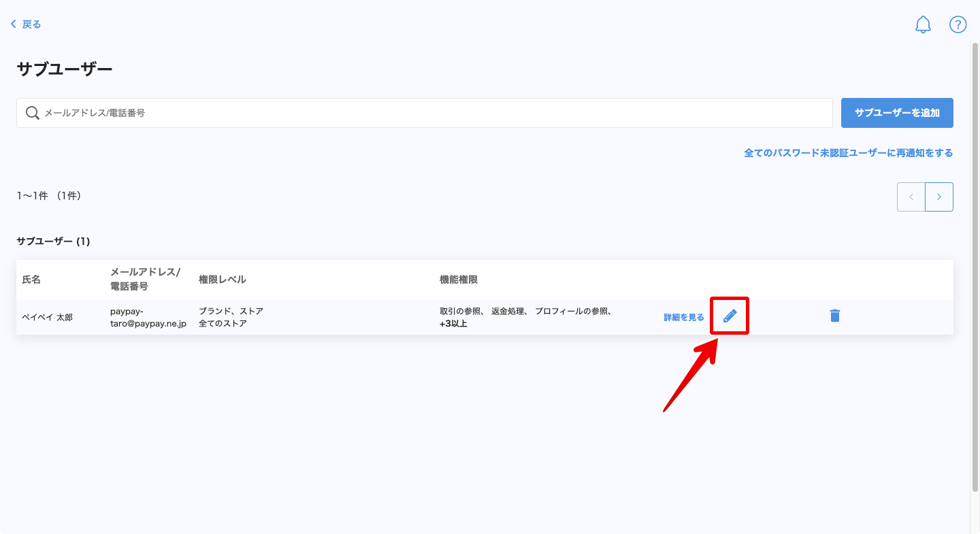Open 詳細を見る for ペイペイ 太郎
This screenshot has width=980, height=534.
[x=684, y=317]
